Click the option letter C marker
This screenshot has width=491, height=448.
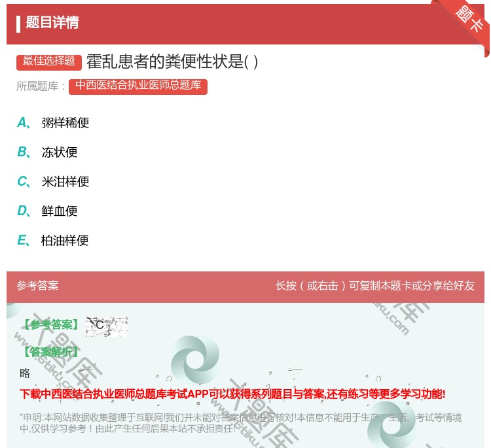click(x=23, y=181)
